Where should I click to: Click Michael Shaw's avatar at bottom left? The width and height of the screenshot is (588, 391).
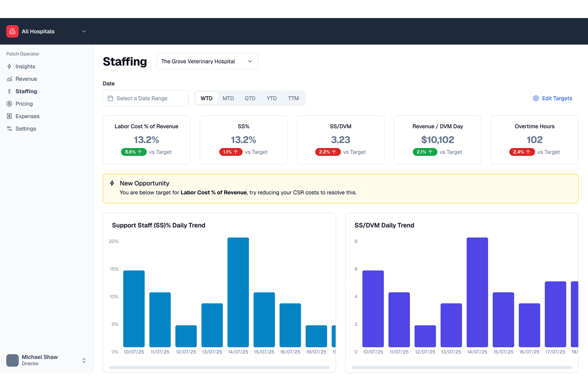(12, 360)
